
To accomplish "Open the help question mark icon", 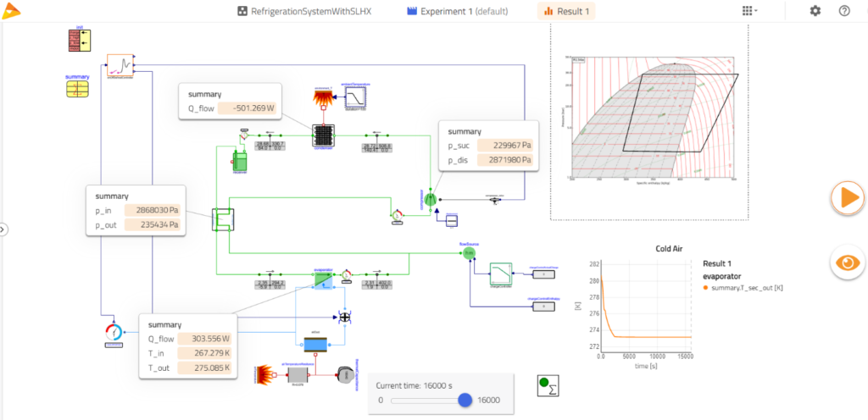I will click(x=844, y=11).
